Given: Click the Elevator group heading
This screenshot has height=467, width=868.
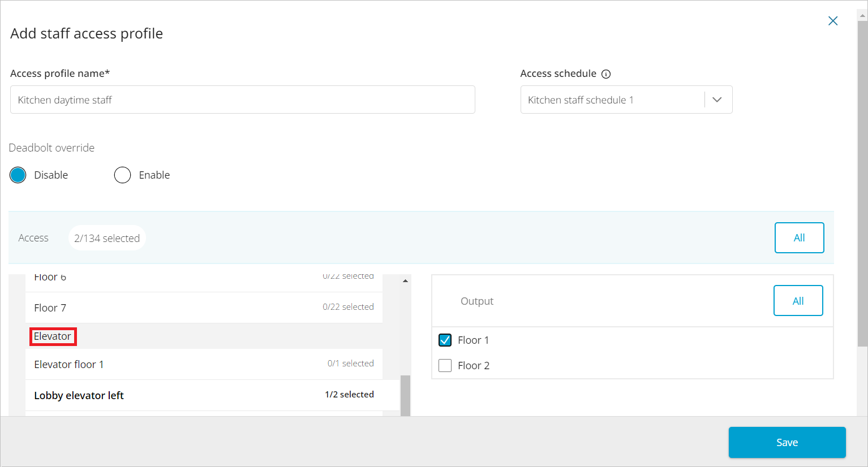Looking at the screenshot, I should point(53,336).
